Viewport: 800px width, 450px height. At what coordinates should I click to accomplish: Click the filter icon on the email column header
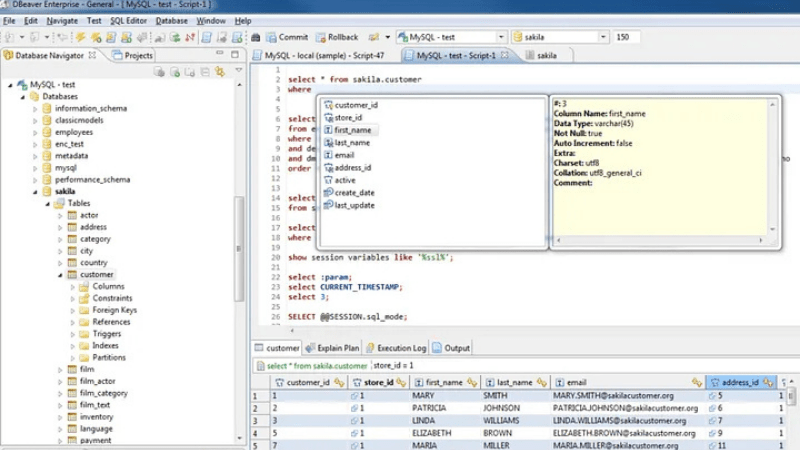coord(696,382)
